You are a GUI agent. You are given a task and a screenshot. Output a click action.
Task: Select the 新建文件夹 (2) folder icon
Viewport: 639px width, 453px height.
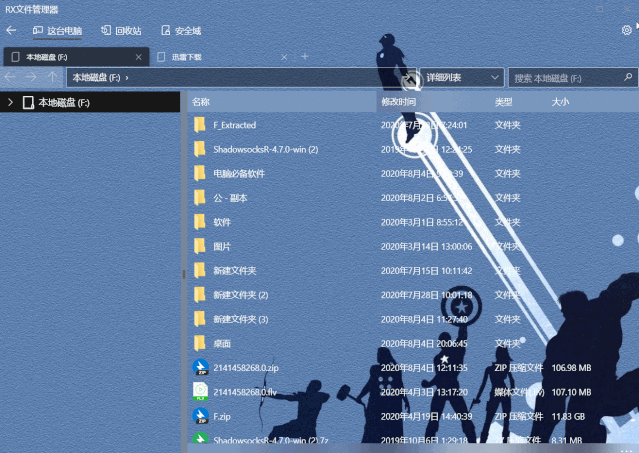pos(200,295)
